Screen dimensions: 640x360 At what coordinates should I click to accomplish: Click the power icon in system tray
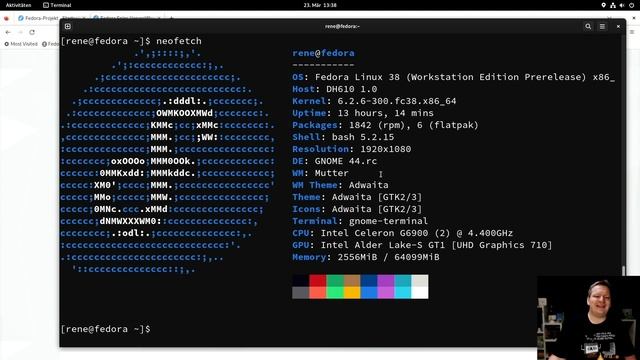pos(631,5)
